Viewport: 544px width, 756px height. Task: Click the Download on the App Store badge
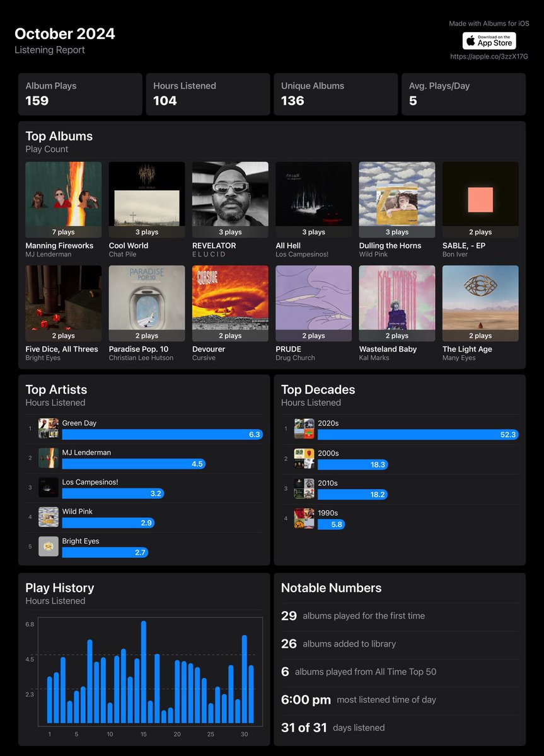coord(489,41)
